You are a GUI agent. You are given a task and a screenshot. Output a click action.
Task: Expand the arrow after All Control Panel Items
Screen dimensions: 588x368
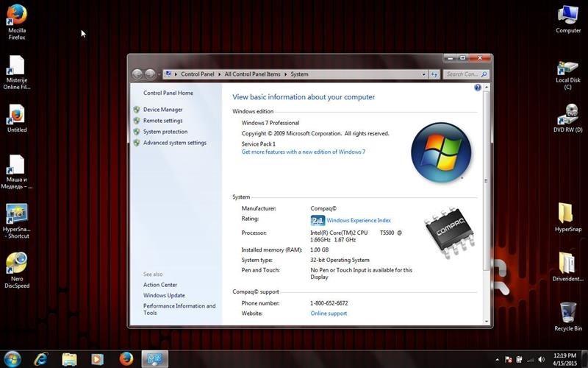[x=285, y=74]
